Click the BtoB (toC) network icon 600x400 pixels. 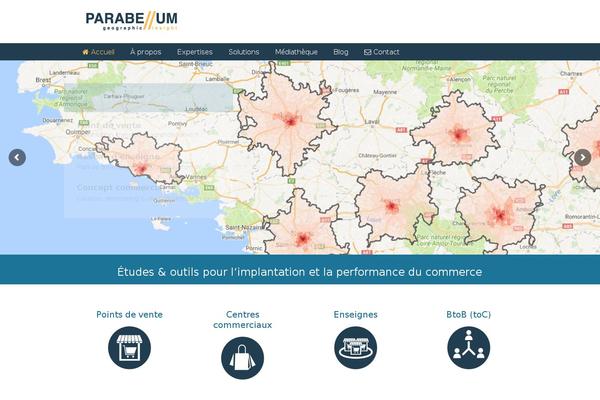[x=469, y=348]
